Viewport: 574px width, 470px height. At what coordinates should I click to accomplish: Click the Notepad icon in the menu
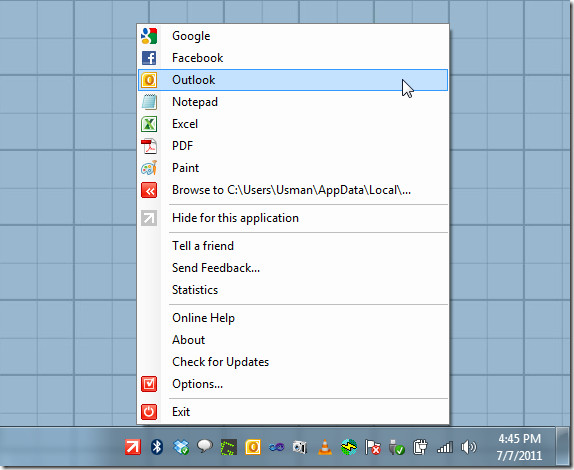coord(149,102)
